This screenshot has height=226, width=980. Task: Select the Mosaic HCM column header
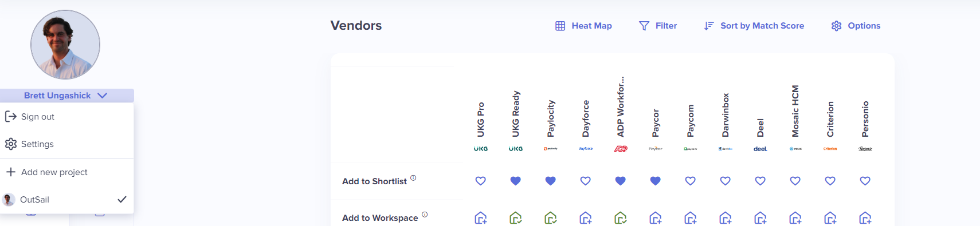[795, 111]
